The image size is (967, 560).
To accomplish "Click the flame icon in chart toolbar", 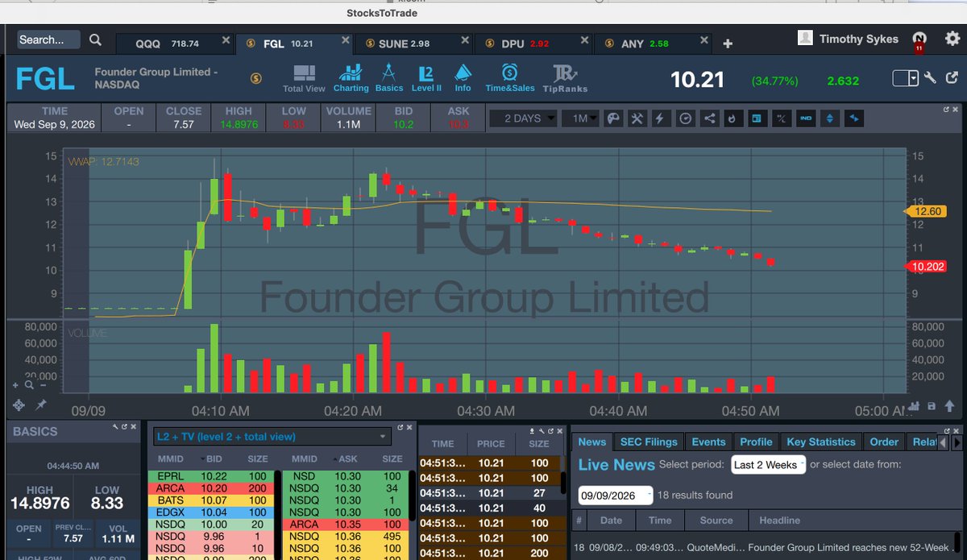I will [733, 118].
